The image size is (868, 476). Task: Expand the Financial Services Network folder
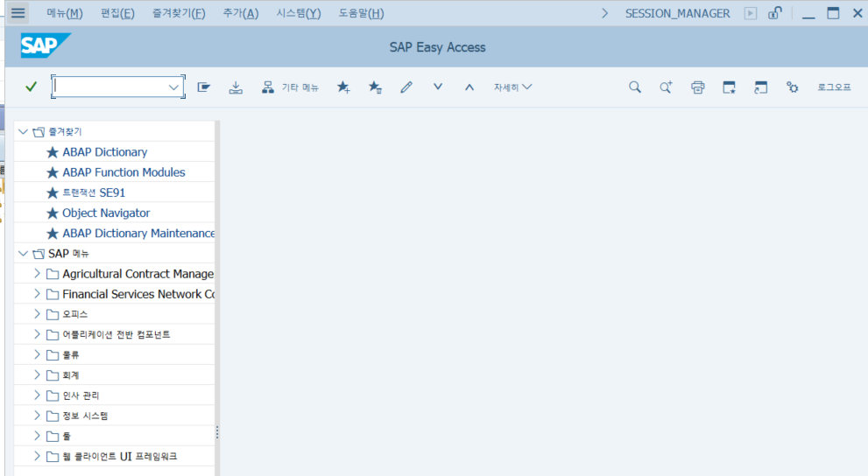point(37,293)
